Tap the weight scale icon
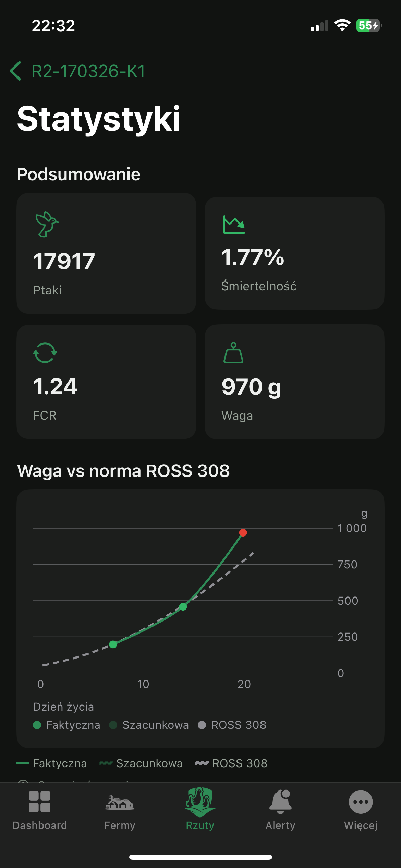This screenshot has width=401, height=868. click(x=233, y=353)
